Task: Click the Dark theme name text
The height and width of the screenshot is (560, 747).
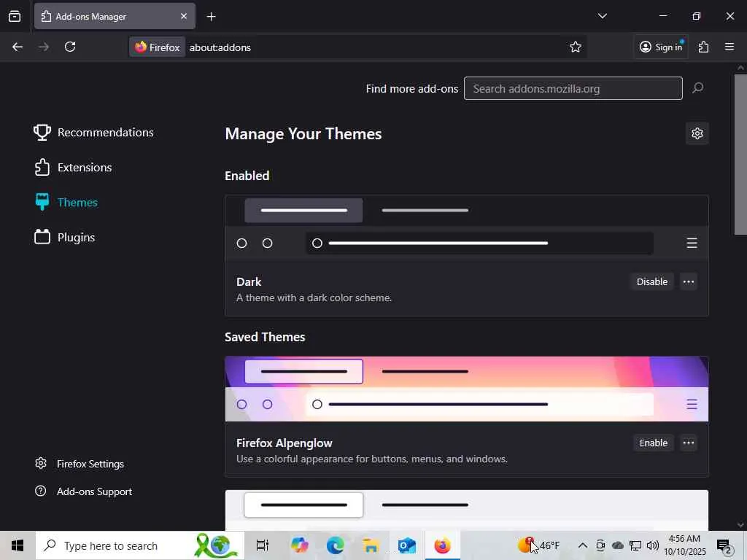Action: (249, 282)
